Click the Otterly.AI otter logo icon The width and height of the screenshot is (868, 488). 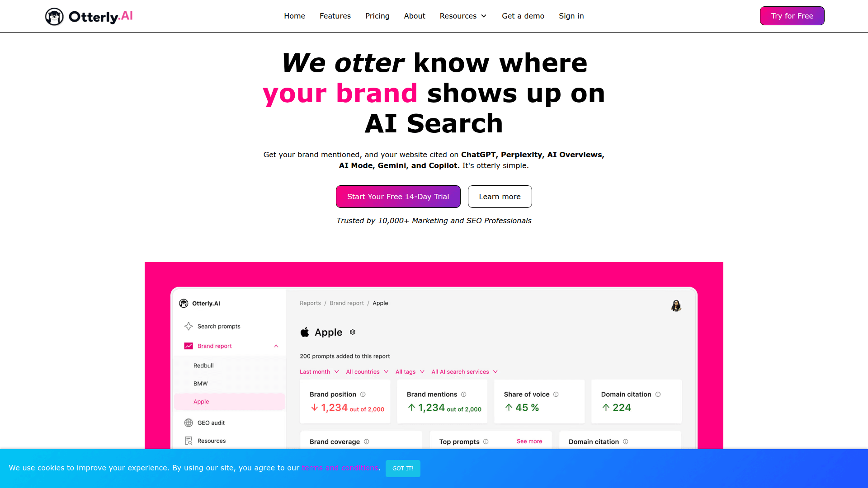[54, 17]
